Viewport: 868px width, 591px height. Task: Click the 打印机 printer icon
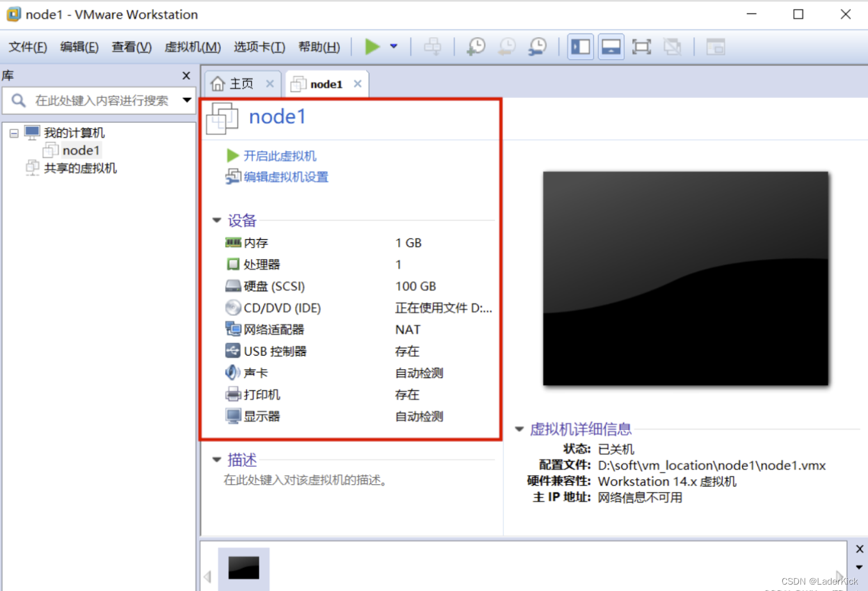(x=233, y=395)
